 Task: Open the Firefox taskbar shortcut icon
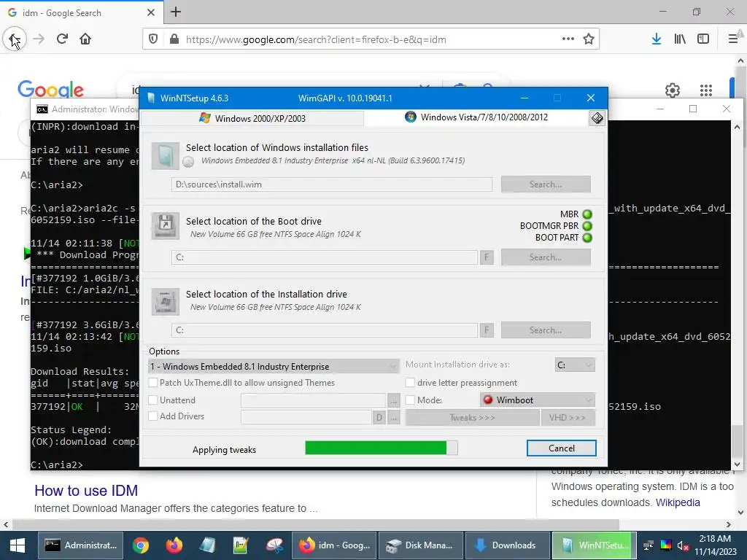(x=174, y=545)
